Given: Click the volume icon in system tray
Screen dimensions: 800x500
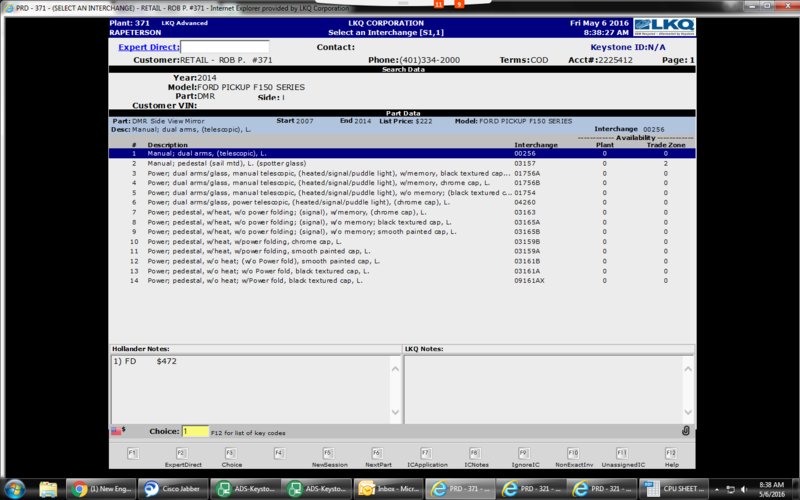Looking at the screenshot, I should tap(744, 489).
